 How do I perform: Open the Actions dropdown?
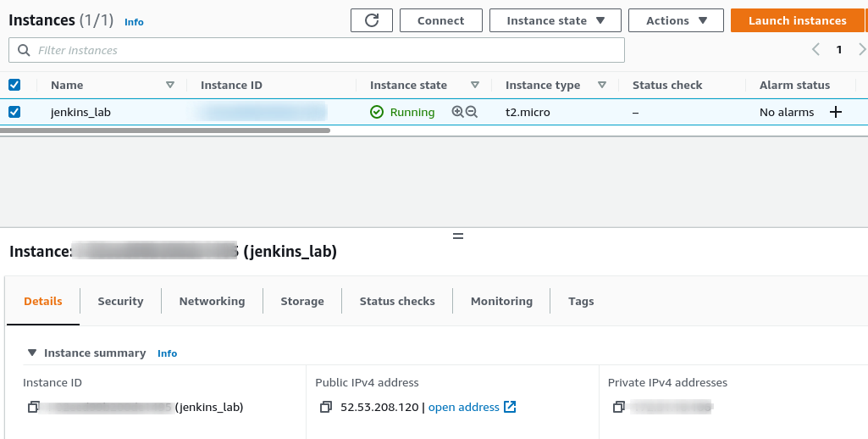[x=676, y=20]
